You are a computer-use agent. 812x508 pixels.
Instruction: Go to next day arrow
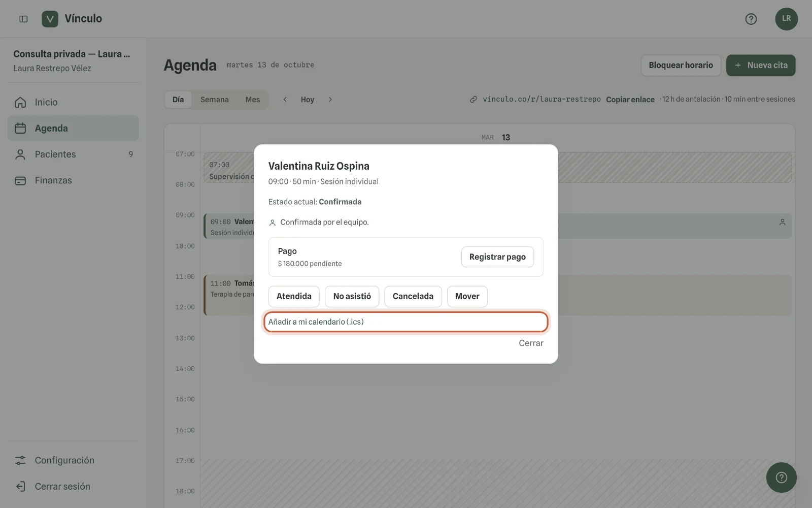pos(330,100)
